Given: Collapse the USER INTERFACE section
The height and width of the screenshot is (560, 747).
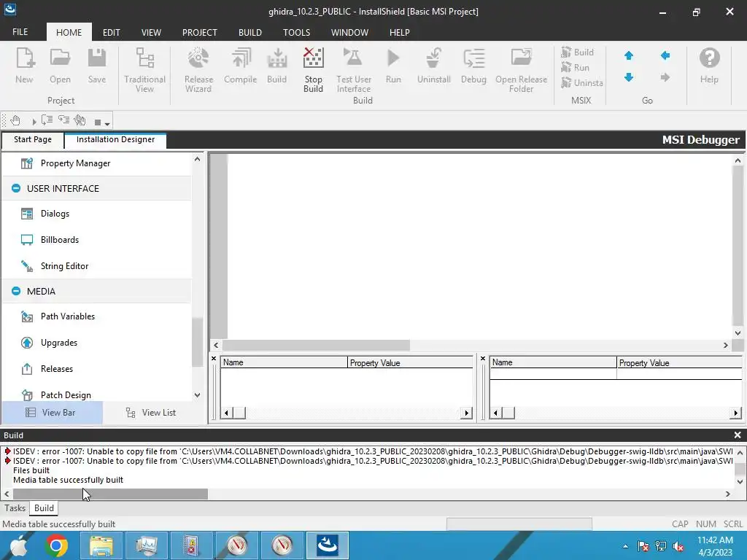Looking at the screenshot, I should (16, 188).
